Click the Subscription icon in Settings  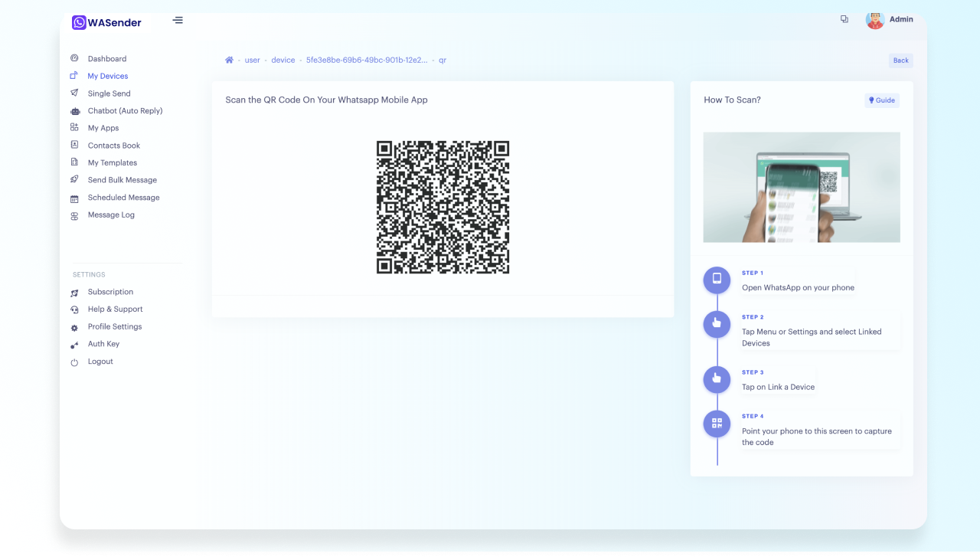pyautogui.click(x=74, y=293)
